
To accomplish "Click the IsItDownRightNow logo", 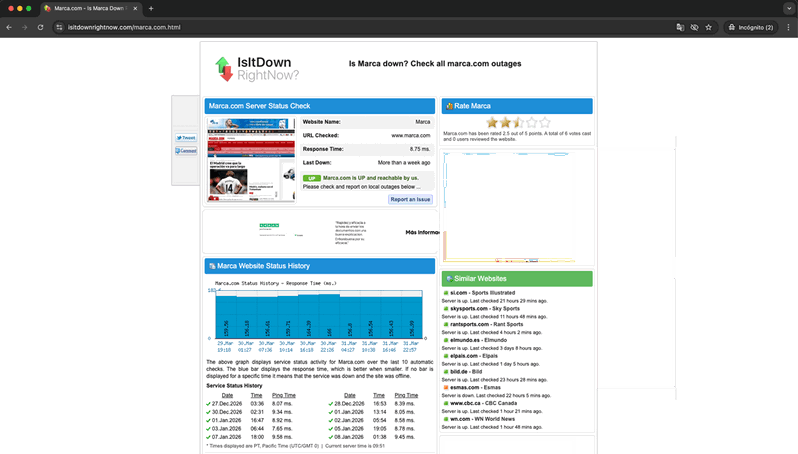I will coord(256,69).
